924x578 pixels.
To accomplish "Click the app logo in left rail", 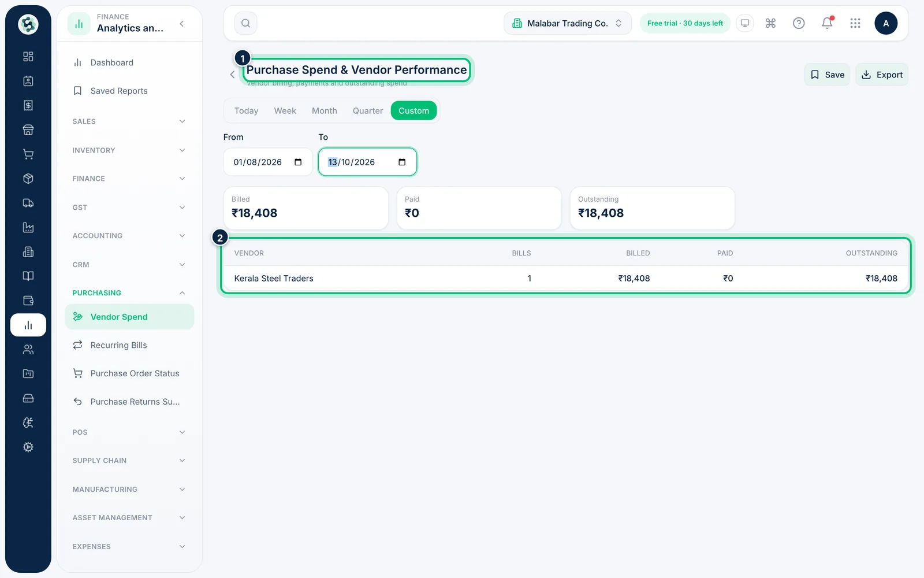I will pyautogui.click(x=28, y=24).
